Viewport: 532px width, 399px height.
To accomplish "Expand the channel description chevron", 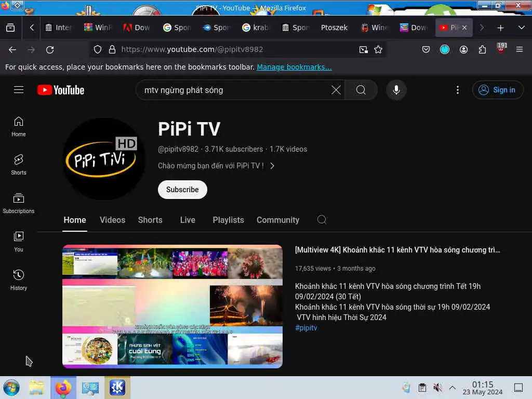I will [x=272, y=166].
